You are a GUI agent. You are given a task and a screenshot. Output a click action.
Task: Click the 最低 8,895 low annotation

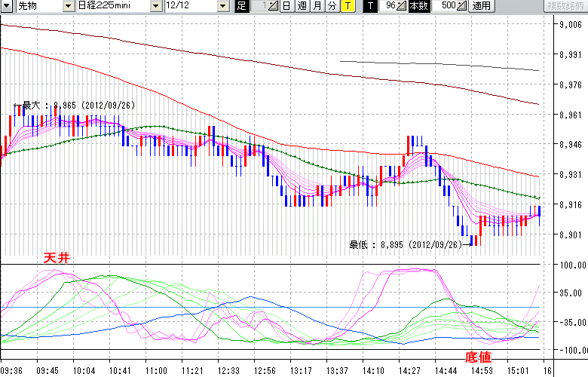pos(406,244)
